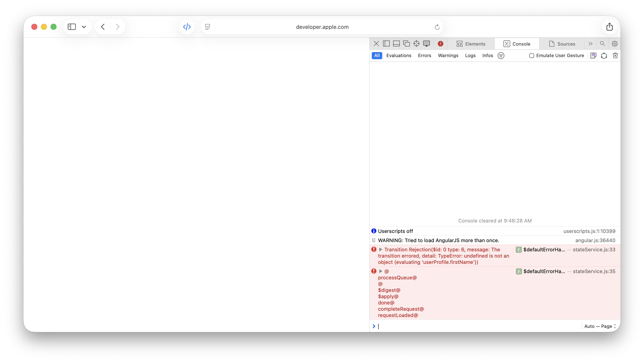Close the Web Inspector panel

coord(376,44)
